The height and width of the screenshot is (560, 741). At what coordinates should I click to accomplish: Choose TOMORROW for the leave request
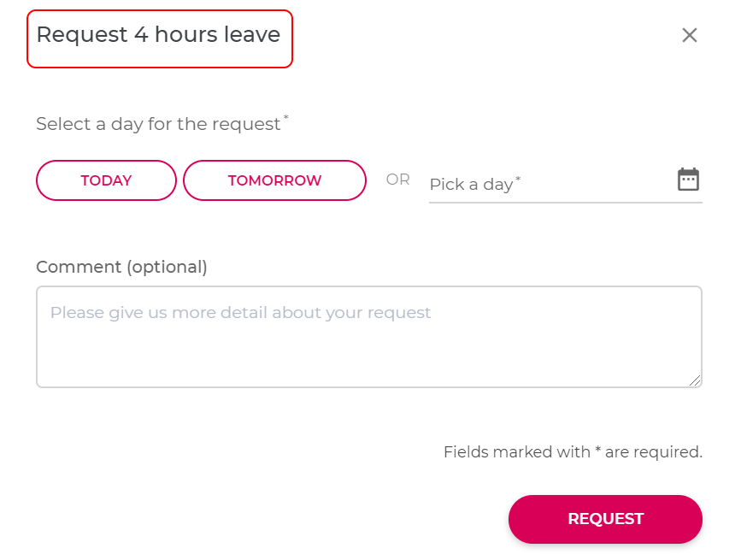click(274, 180)
